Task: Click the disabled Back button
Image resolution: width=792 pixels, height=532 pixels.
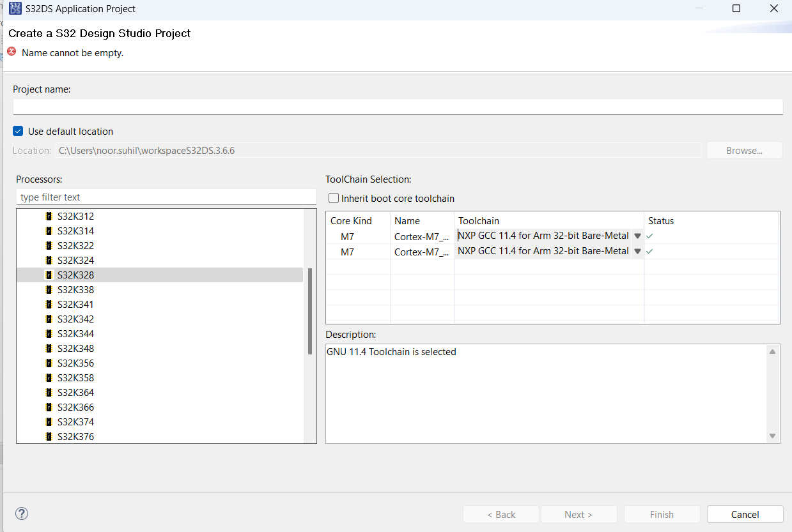Action: 501,514
